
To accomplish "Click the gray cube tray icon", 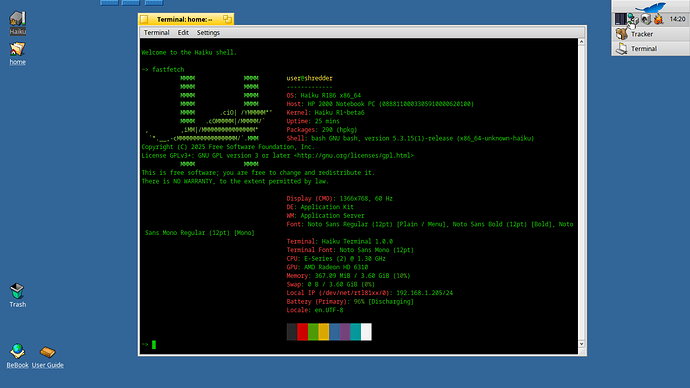I will point(646,19).
